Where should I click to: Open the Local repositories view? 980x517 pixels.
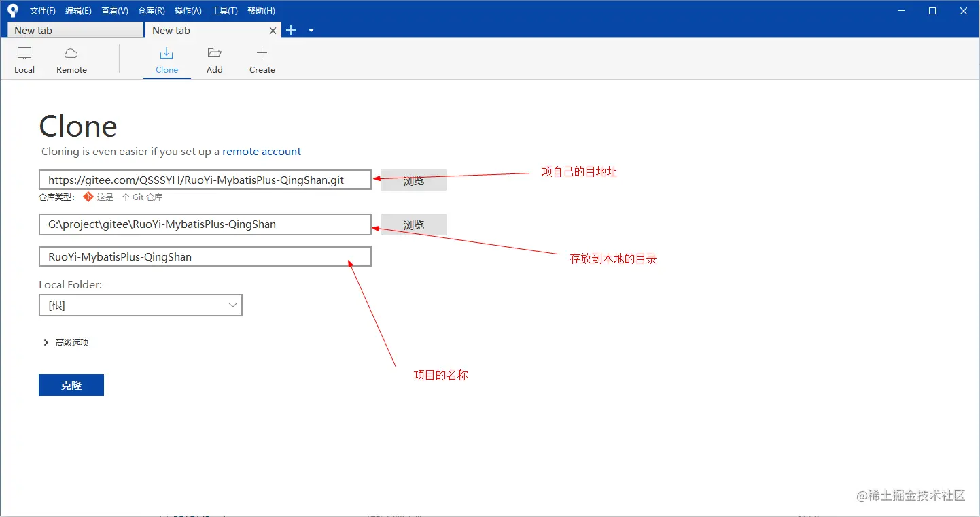24,61
